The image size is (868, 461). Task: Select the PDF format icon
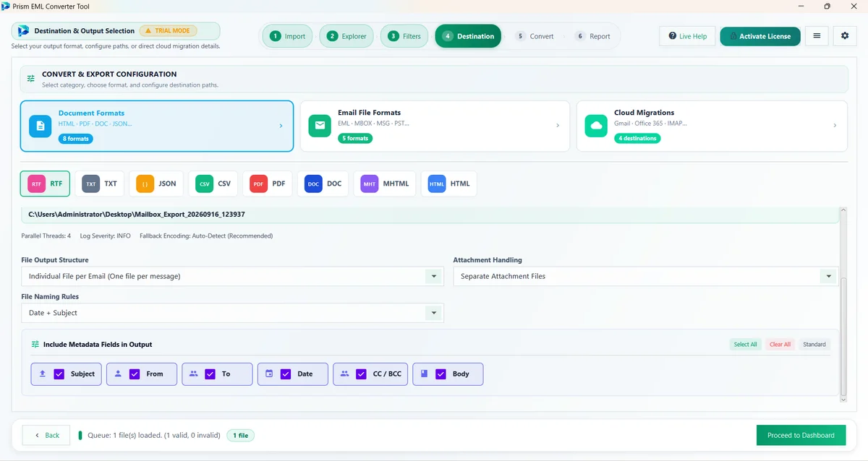(x=258, y=184)
